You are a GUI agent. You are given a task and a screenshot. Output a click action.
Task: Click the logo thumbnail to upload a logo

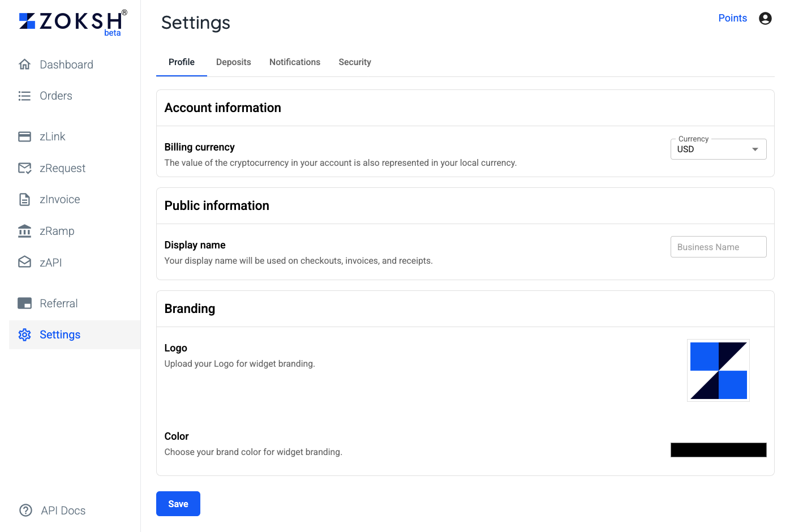(718, 371)
